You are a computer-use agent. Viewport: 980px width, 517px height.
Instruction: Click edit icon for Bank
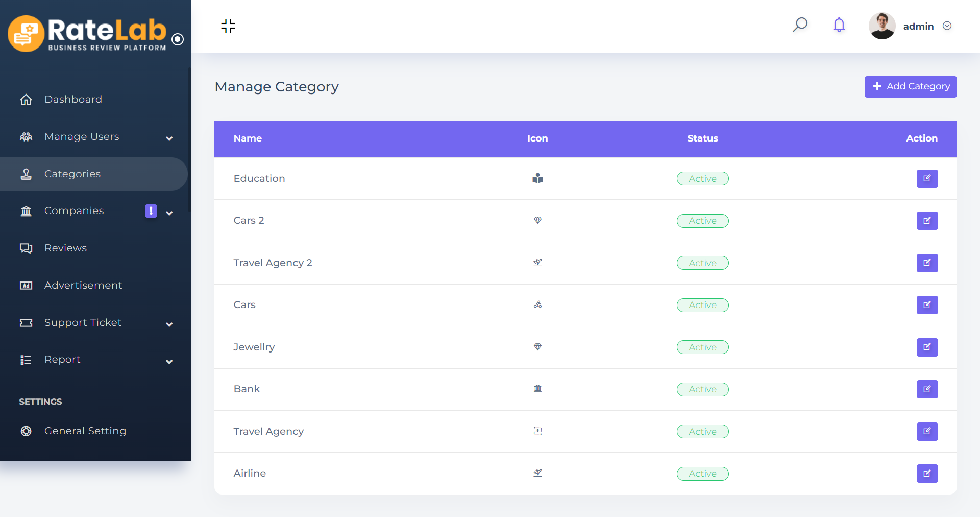[927, 389]
